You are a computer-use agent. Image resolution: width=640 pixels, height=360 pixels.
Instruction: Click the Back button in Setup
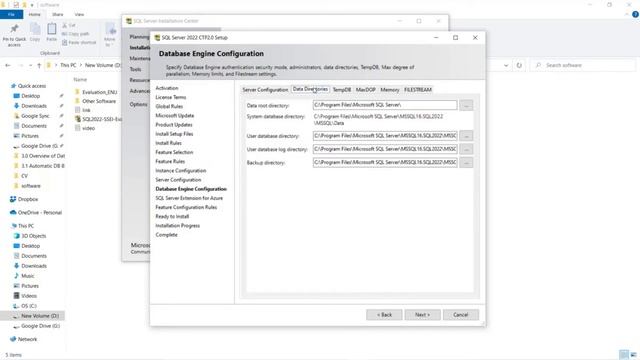click(x=384, y=315)
